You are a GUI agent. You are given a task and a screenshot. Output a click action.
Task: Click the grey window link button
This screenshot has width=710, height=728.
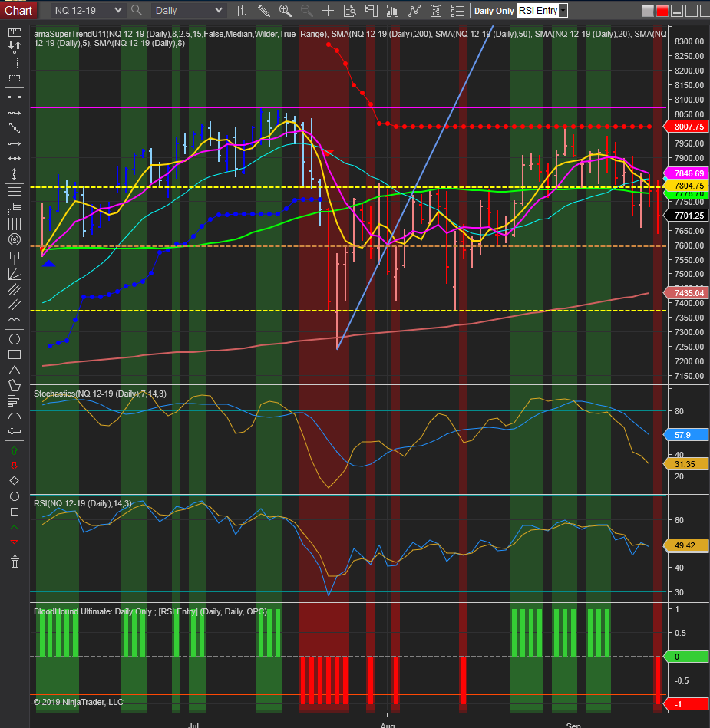[647, 11]
